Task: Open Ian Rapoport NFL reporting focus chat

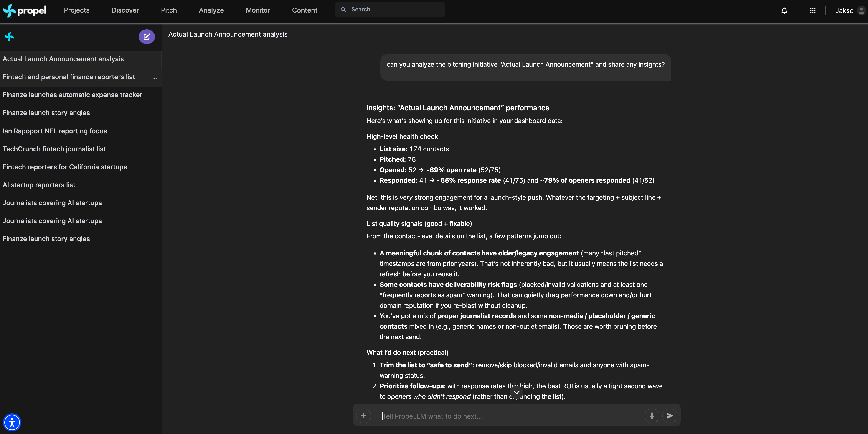Action: click(x=55, y=131)
